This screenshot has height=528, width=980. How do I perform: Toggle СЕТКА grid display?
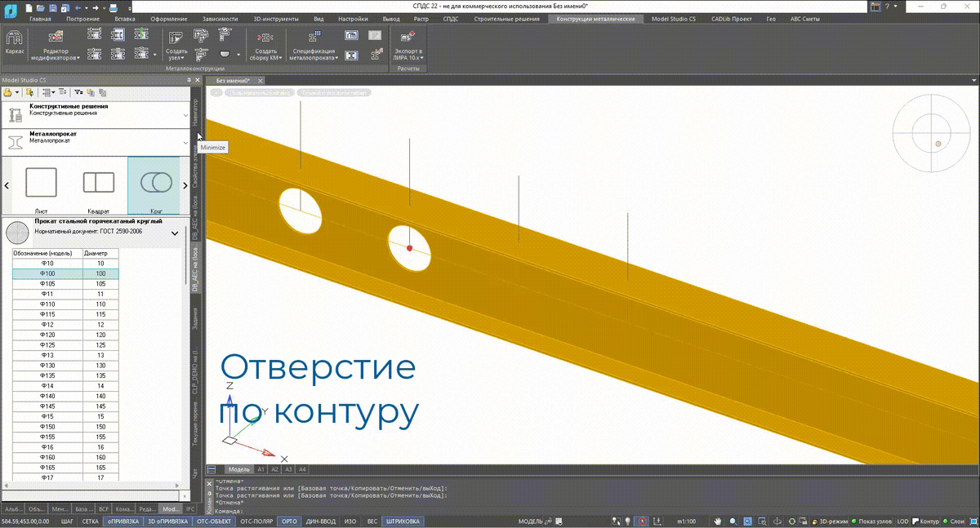91,521
